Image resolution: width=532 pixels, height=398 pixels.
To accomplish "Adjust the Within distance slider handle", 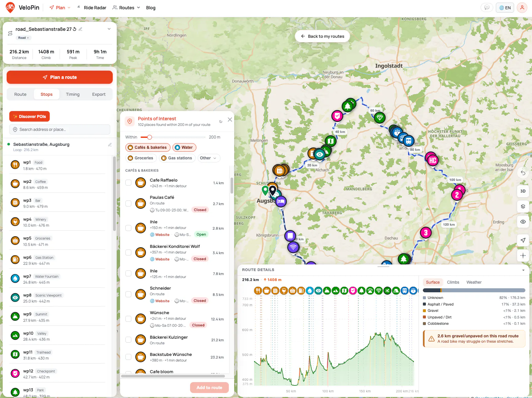I will [x=150, y=137].
